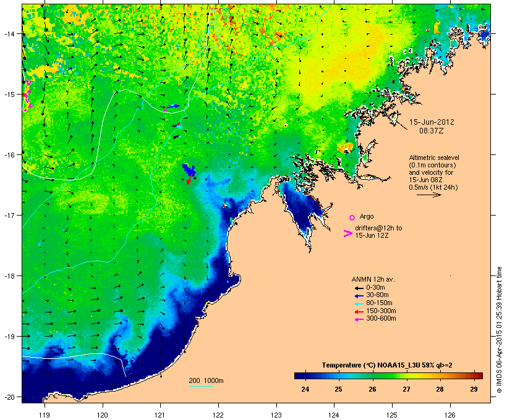The height and width of the screenshot is (420, 507).
Task: Click the cyan 80-150m legend arrow
Action: pos(359,304)
